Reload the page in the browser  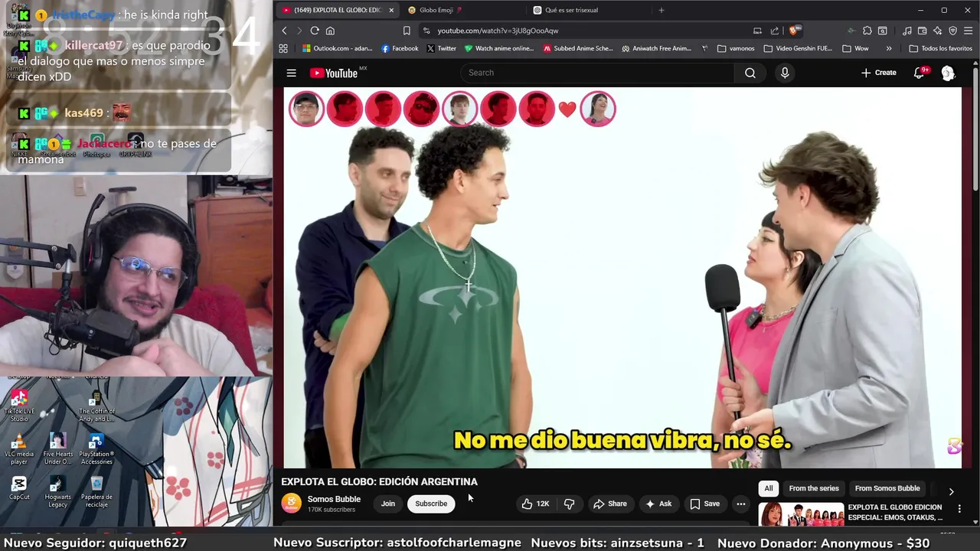pos(314,31)
